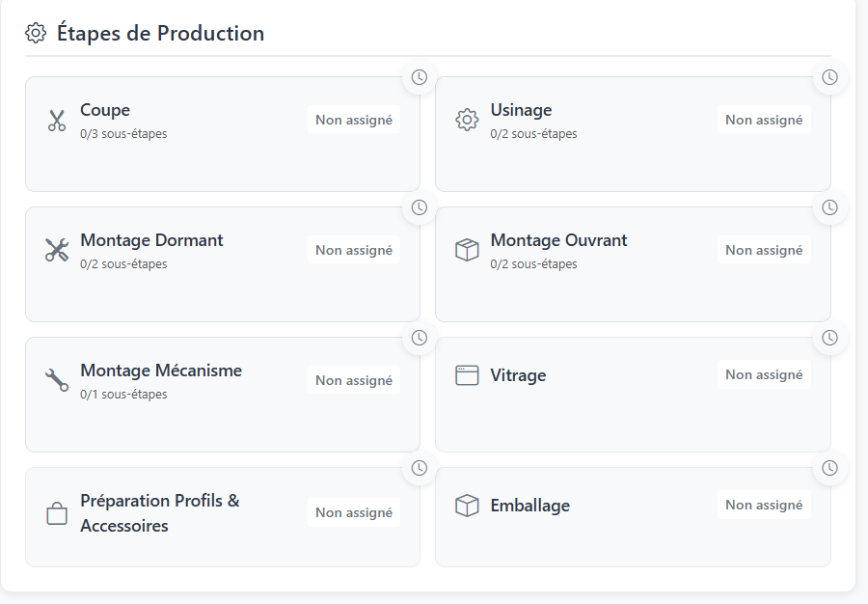Click the clock badge on Vitrage card

[x=829, y=338]
